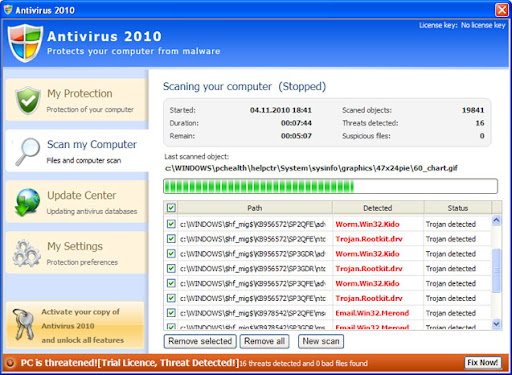Click Activate your copy of Antivirus 2010
The width and height of the screenshot is (512, 375).
(x=75, y=326)
